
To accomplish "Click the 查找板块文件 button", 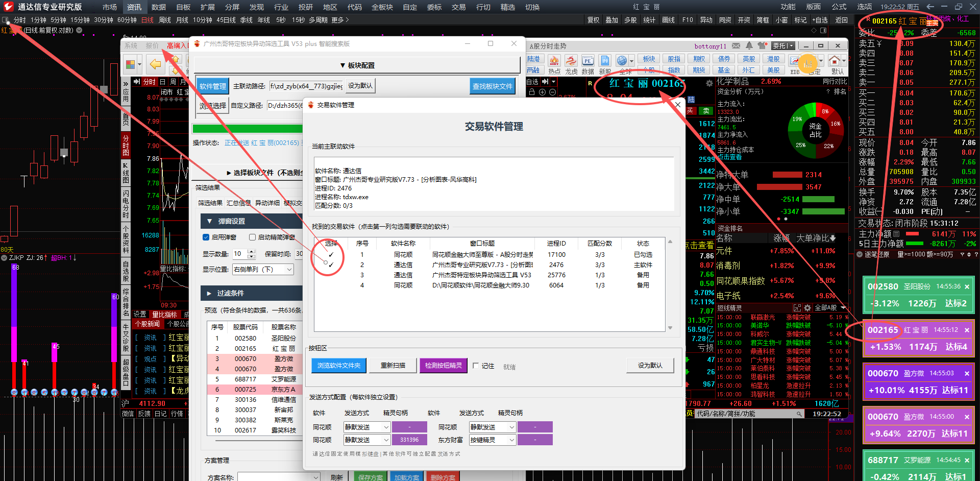I will [x=493, y=86].
